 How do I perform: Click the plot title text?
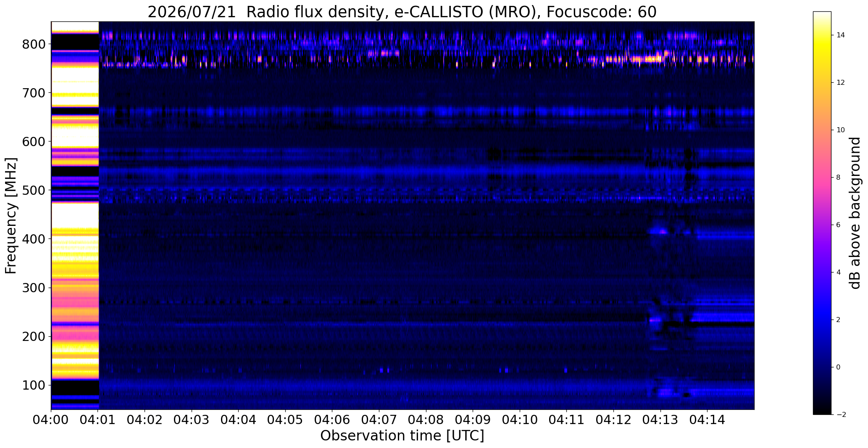point(402,12)
